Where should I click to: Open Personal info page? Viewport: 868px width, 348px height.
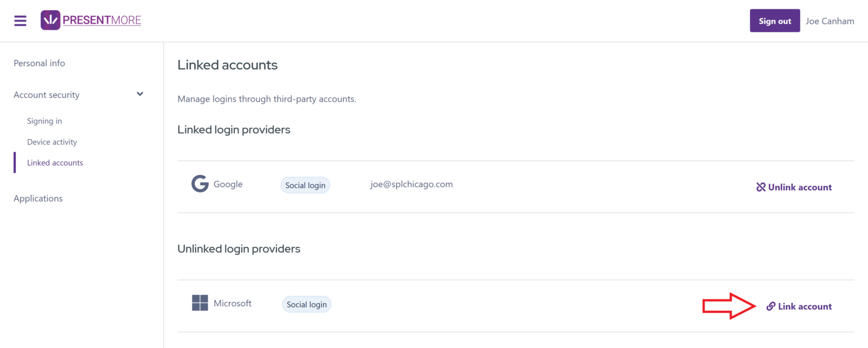tap(40, 63)
